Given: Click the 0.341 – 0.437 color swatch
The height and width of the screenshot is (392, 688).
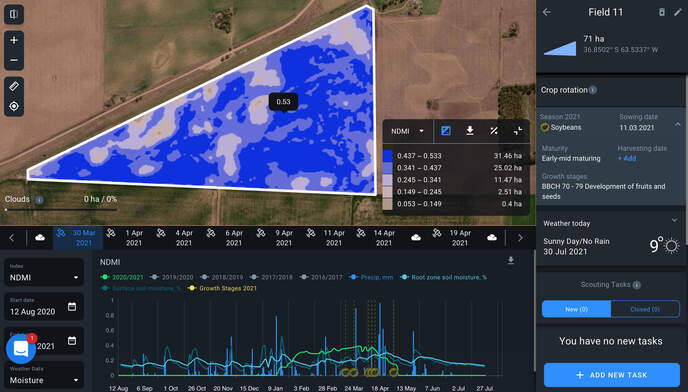Looking at the screenshot, I should click(x=387, y=168).
